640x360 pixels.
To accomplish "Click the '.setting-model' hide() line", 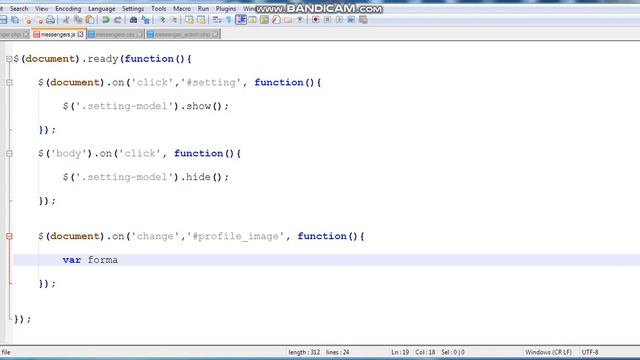I will (x=146, y=177).
